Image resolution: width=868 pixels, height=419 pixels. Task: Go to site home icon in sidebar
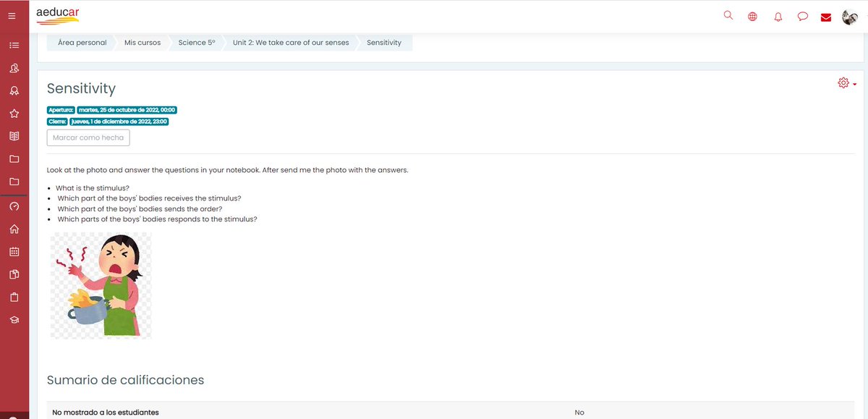click(14, 229)
